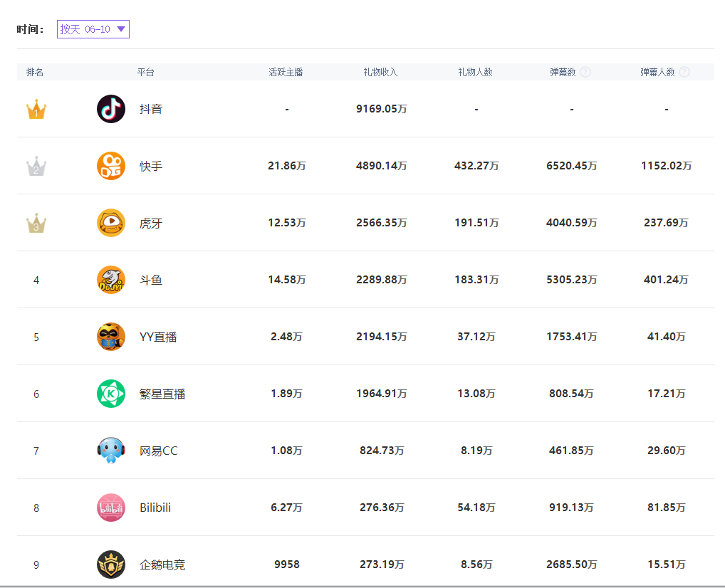Open the Bilibili platform name link
725x588 pixels.
pos(155,508)
